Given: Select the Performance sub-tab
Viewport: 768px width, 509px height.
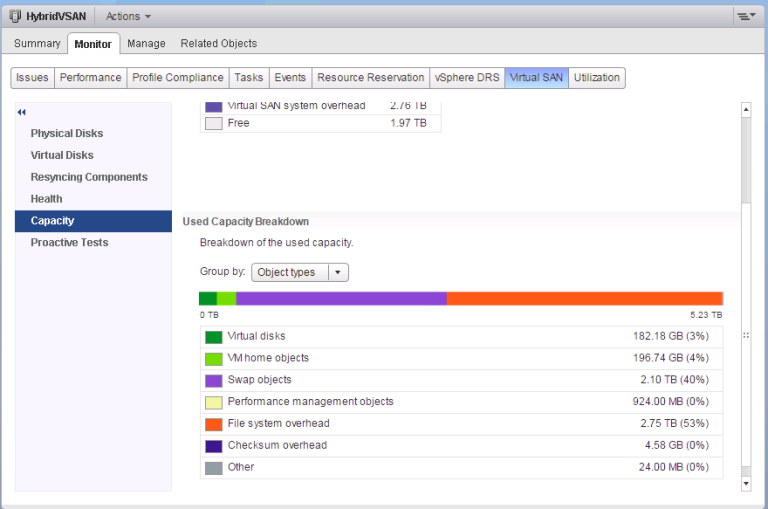Looking at the screenshot, I should 90,78.
